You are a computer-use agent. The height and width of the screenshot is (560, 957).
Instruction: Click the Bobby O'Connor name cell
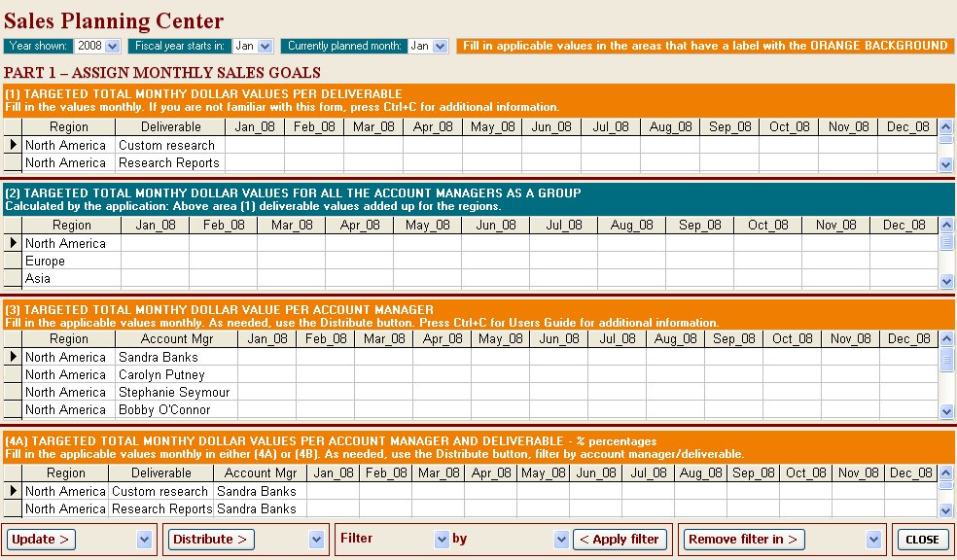click(176, 410)
